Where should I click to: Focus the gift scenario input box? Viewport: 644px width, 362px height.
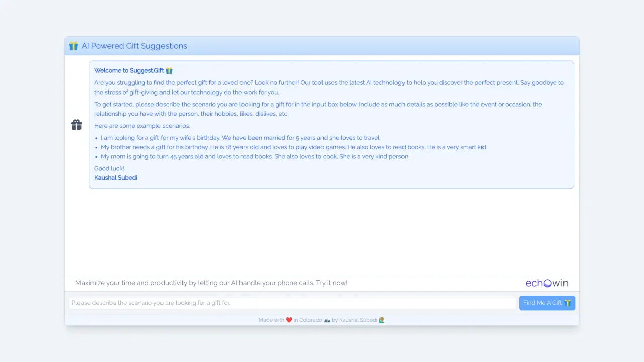pos(293,303)
